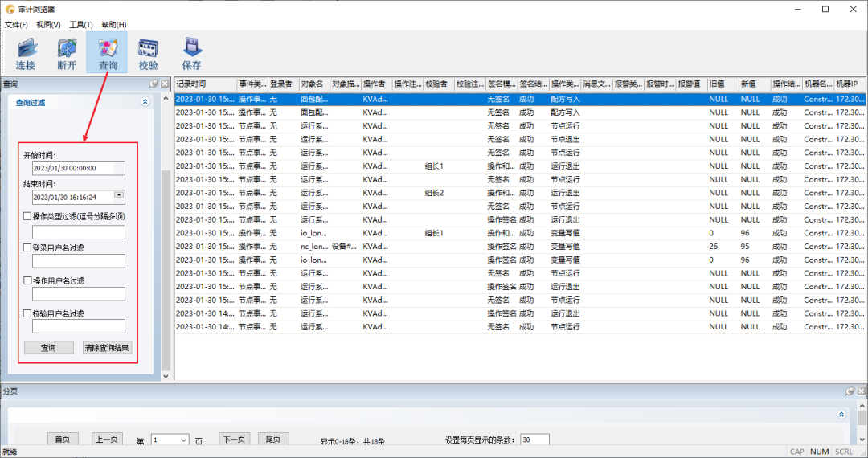
Task: Click the 操作类型过滤 text field
Action: tap(79, 232)
